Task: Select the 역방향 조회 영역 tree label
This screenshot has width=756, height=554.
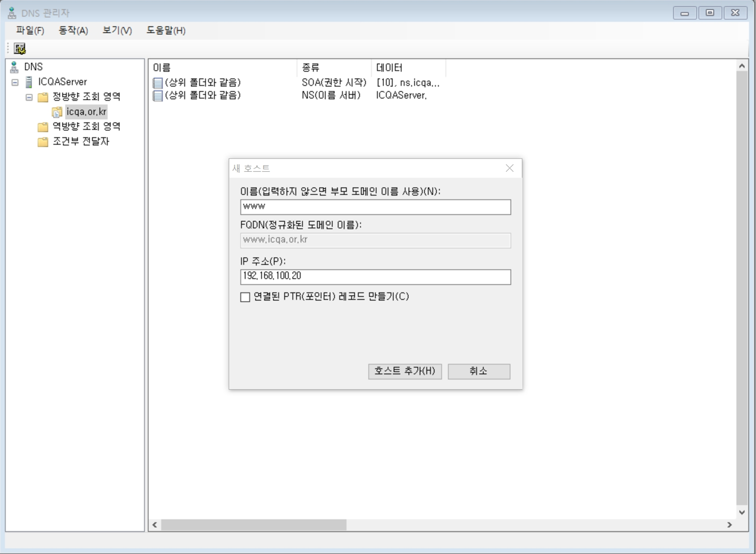Action: pyautogui.click(x=86, y=126)
